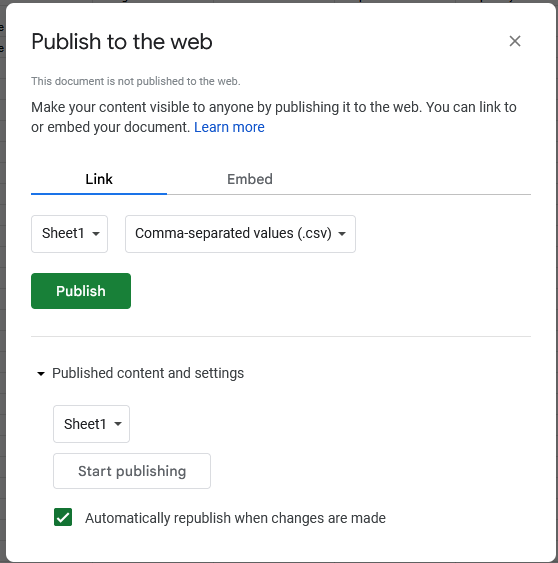558x563 pixels.
Task: Click the dimmed spreadsheet behind the dialog
Action: tap(3, 287)
